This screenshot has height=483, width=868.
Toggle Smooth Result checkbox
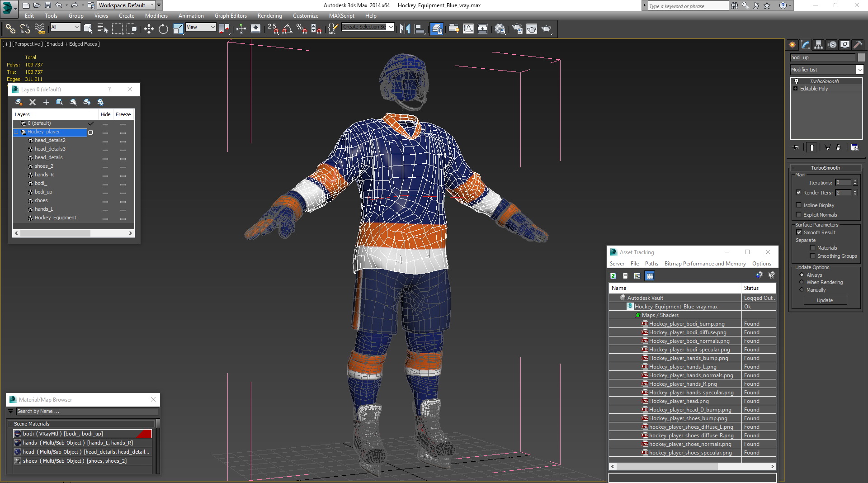pos(799,232)
